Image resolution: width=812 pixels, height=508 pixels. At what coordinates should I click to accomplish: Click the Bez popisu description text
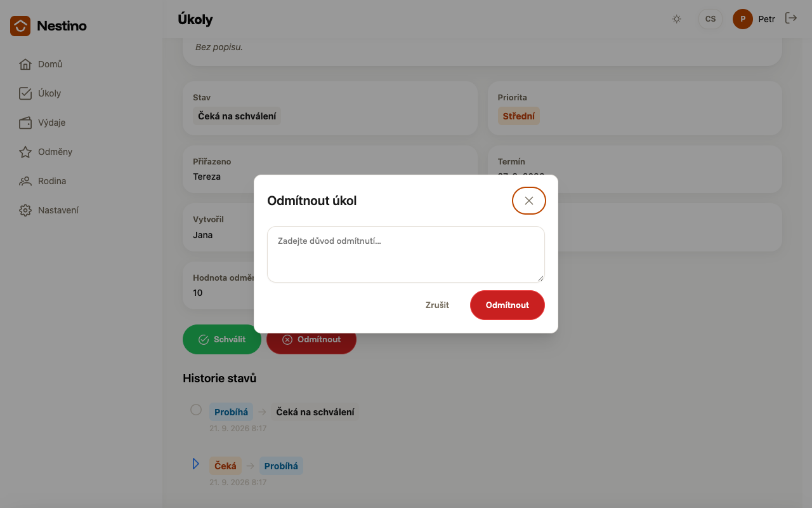219,47
